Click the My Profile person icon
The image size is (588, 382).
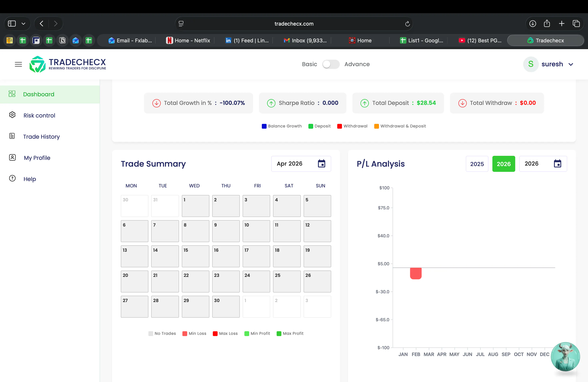[x=12, y=157]
